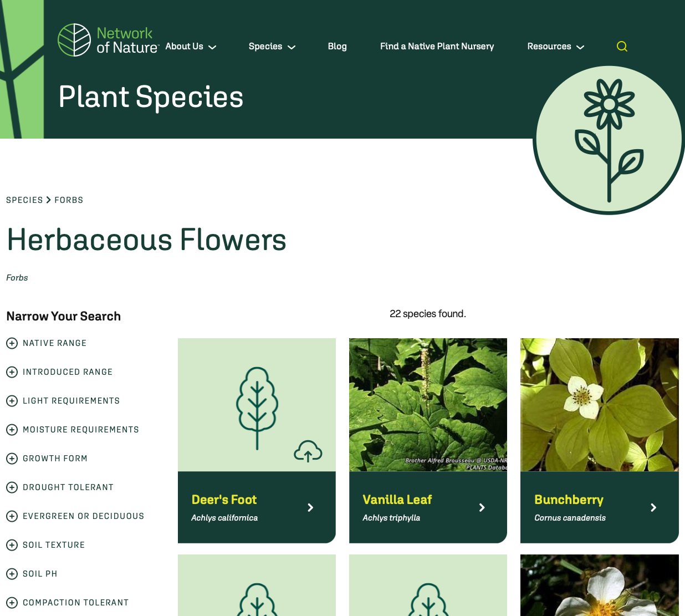Click the arrow on Vanilla Leaf card
This screenshot has height=616, width=685.
pyautogui.click(x=482, y=507)
